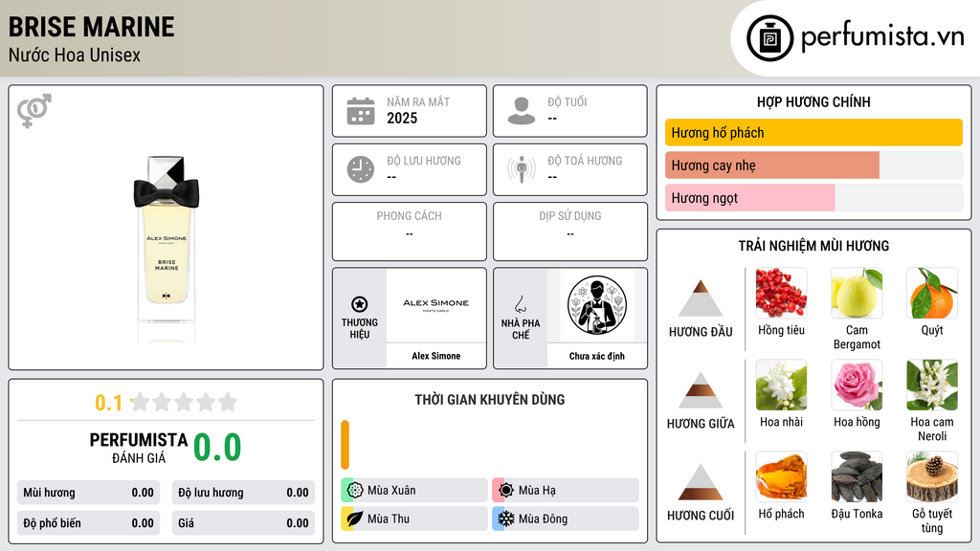Click the green 0.0 Perfumista score
Screen dimensions: 980x551
pyautogui.click(x=217, y=447)
